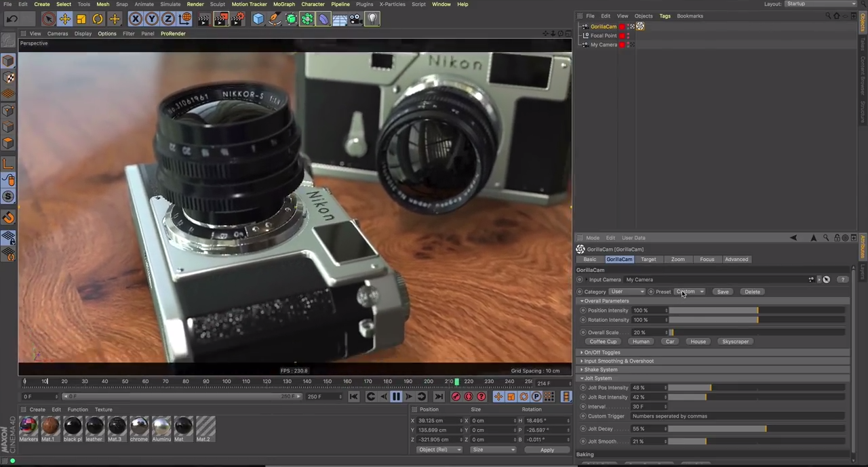This screenshot has width=868, height=467.
Task: Toggle Overall Scale keyframe circle
Action: pos(583,333)
